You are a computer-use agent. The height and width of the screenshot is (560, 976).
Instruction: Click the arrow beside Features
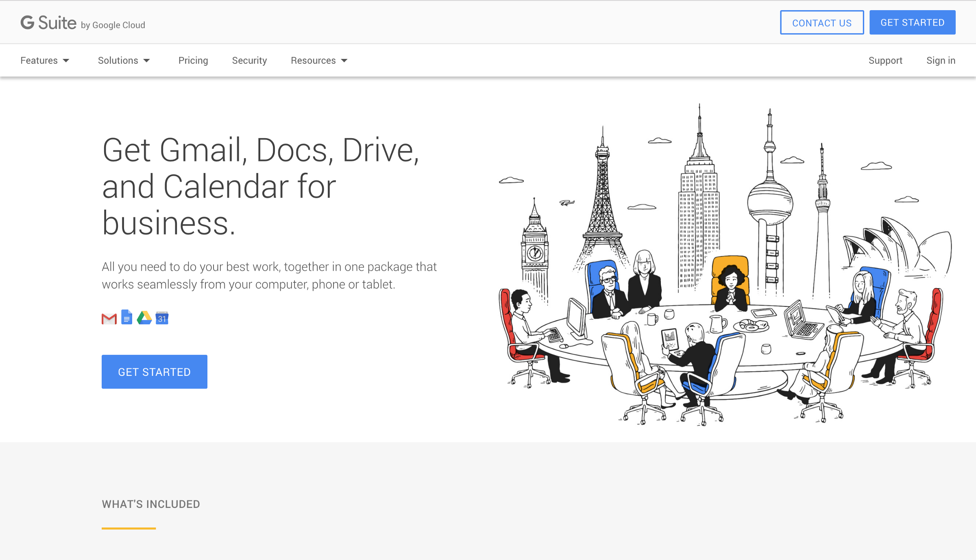click(66, 61)
